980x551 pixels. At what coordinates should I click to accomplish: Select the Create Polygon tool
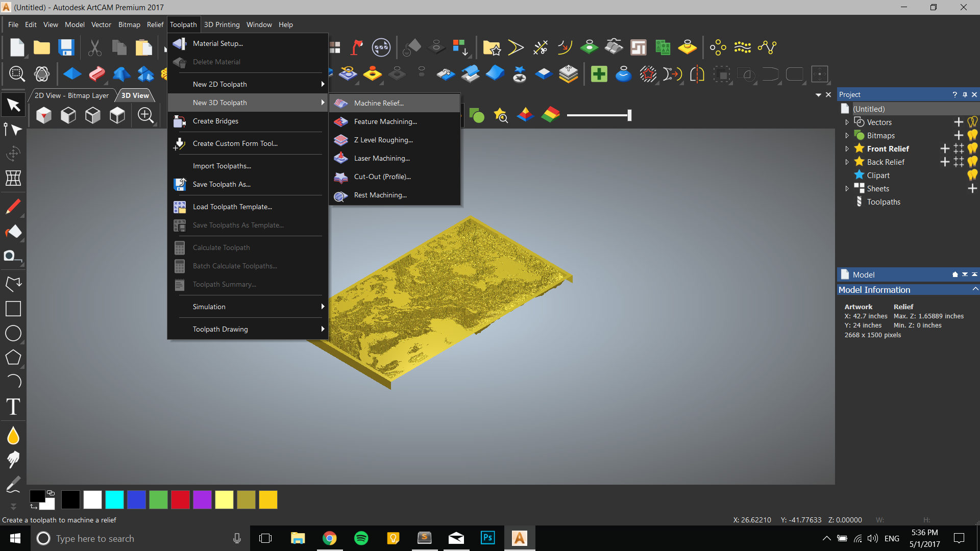point(13,357)
